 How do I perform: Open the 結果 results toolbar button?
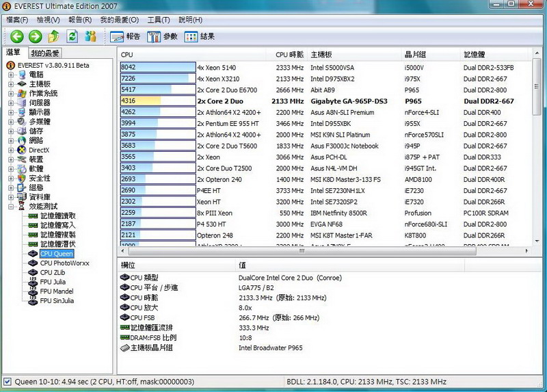(x=200, y=37)
